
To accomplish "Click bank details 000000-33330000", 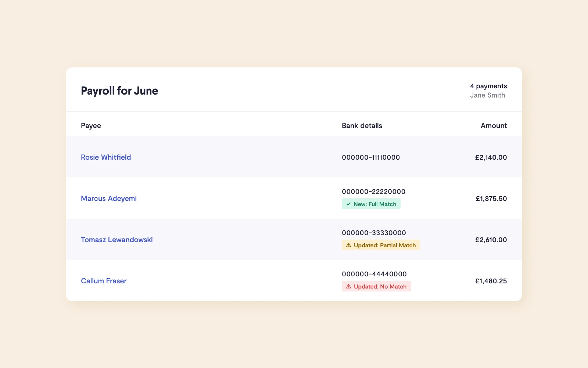I will coord(374,233).
